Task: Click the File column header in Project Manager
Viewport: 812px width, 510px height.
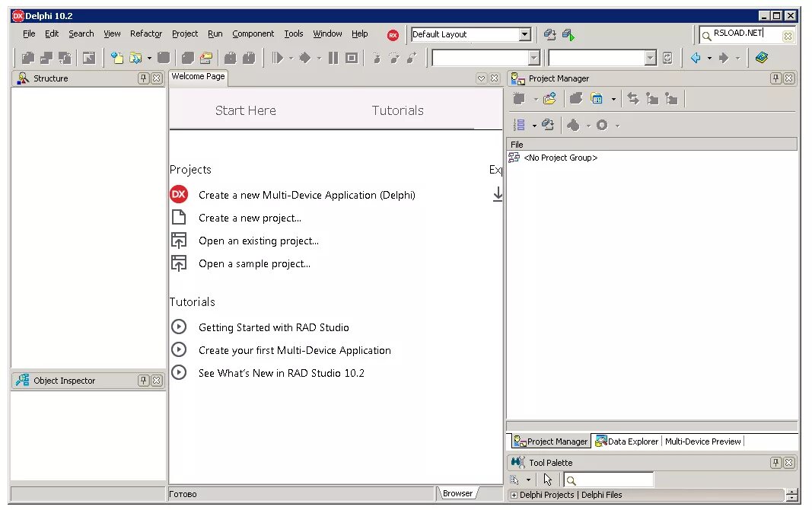Action: click(x=651, y=145)
